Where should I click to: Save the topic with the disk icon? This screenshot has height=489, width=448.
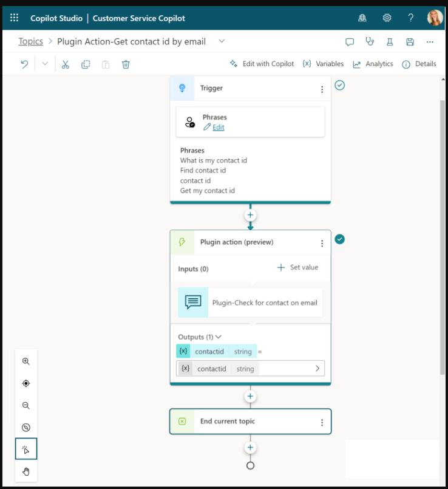pyautogui.click(x=410, y=42)
